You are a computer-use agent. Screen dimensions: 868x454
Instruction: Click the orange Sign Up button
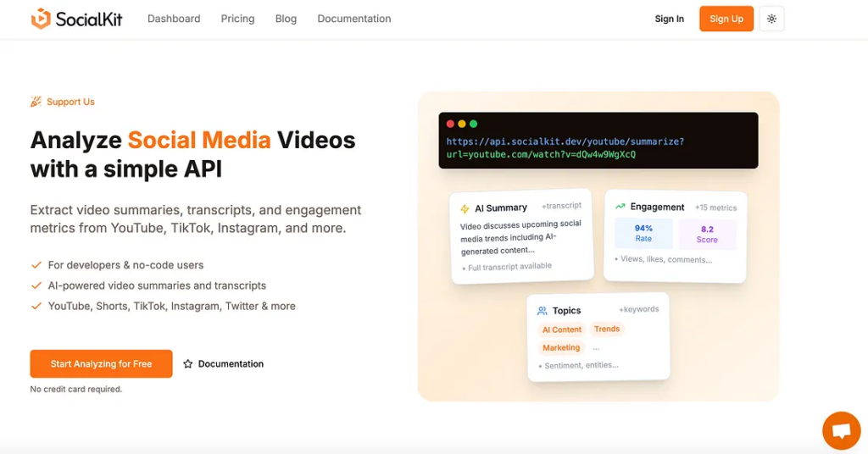pos(726,19)
